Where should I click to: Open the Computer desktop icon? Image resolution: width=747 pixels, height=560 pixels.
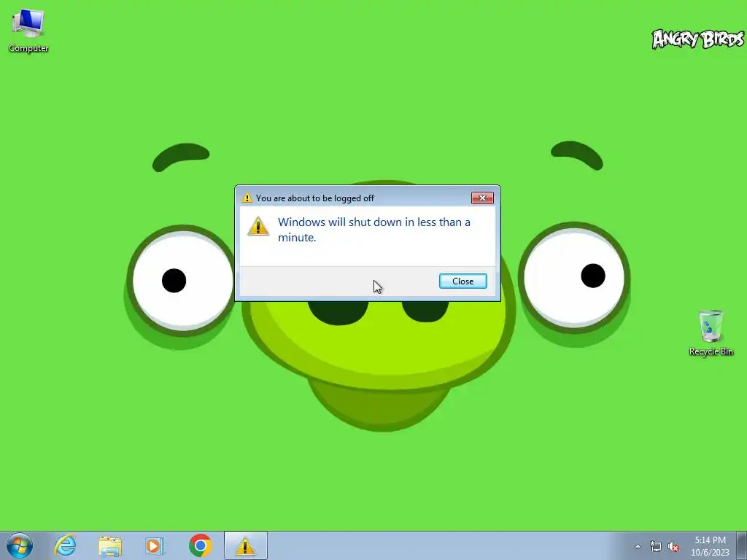coord(28,29)
